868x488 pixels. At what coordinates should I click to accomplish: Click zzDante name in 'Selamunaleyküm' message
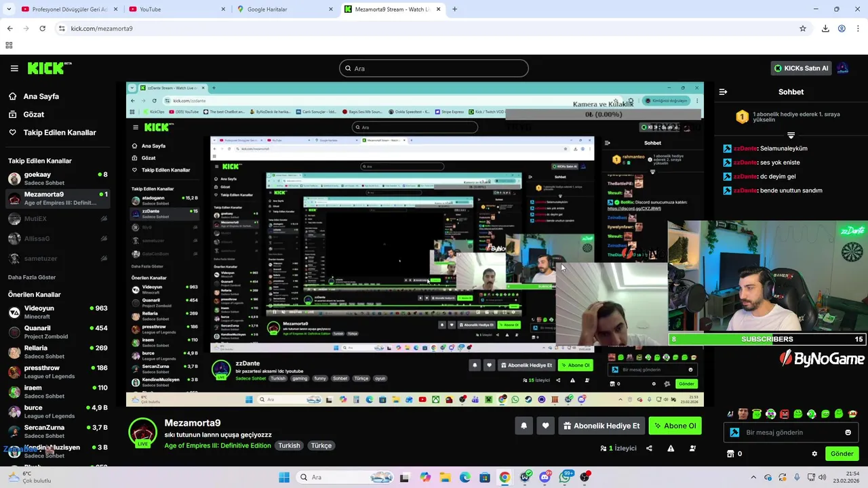[745, 148]
